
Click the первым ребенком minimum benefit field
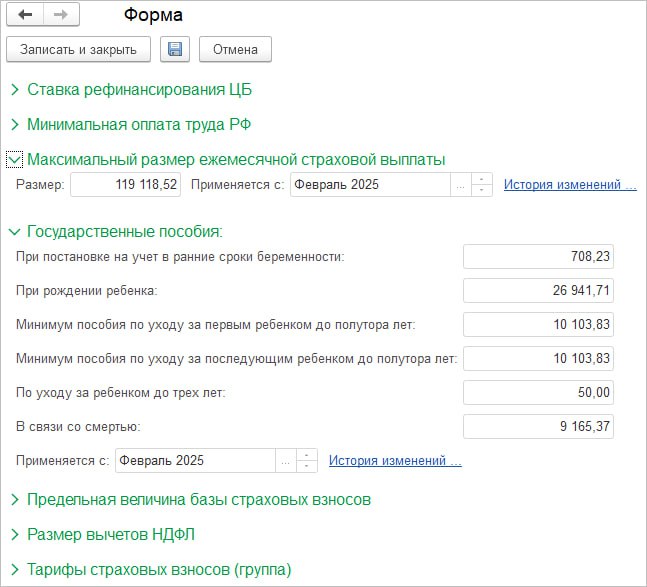click(538, 324)
